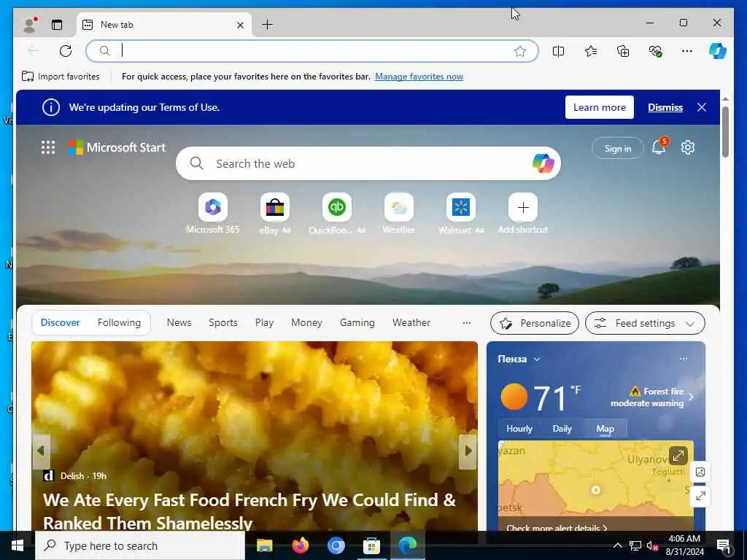Close the New tab tab

click(241, 26)
